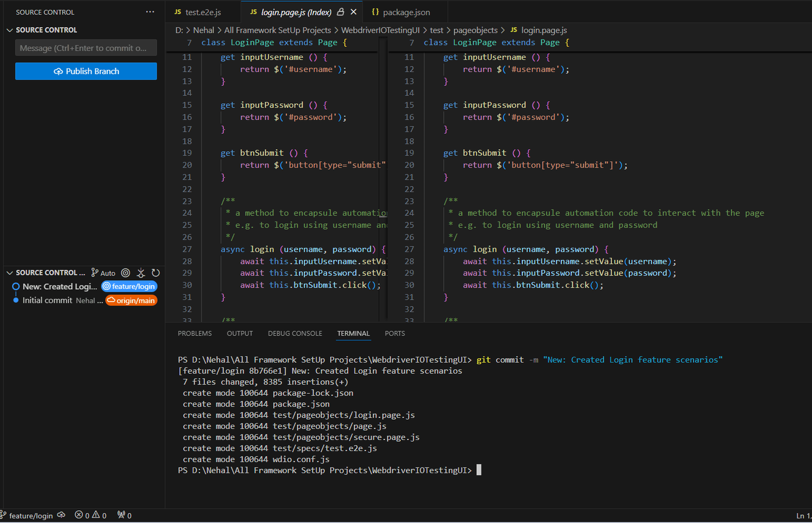
Task: Click 'create mode 100644 wdio.conf.js' terminal line
Action: point(256,459)
